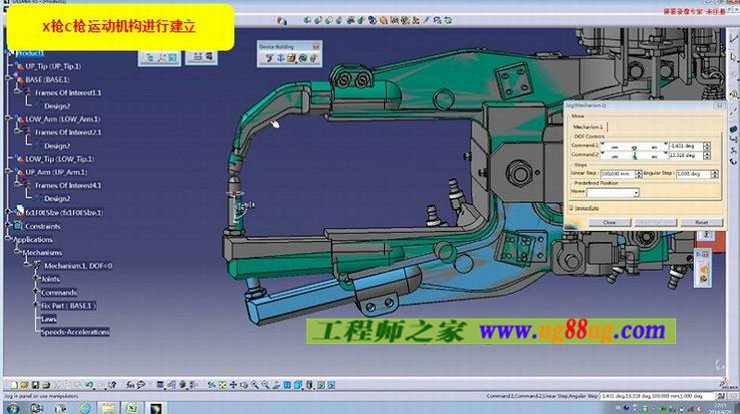
Task: Click last icon in Device Building toolbar
Action: 315,59
